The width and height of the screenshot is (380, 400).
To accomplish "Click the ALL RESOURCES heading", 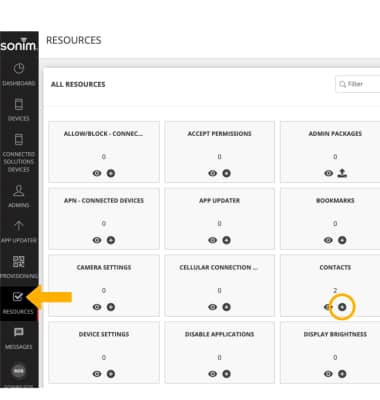I will [78, 84].
